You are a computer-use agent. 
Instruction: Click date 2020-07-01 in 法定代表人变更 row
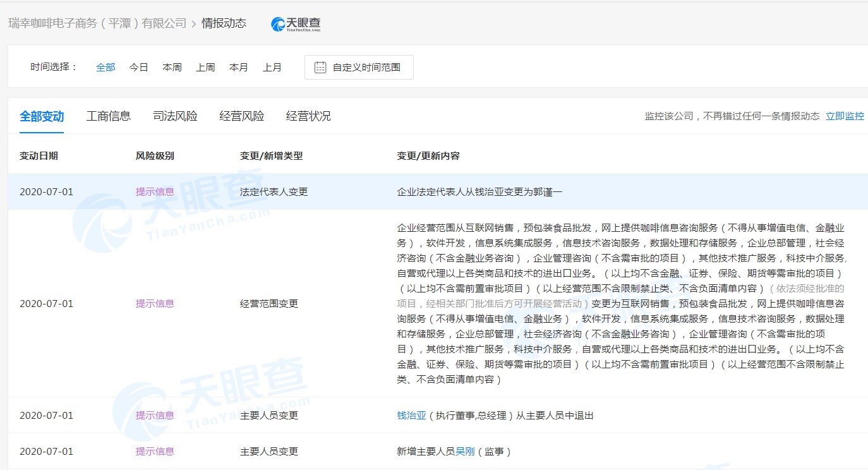[46, 191]
